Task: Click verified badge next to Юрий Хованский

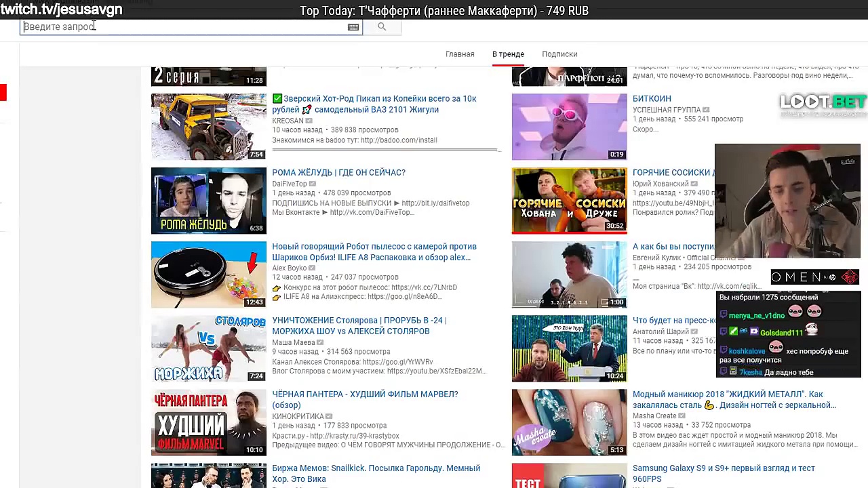Action: (x=694, y=184)
